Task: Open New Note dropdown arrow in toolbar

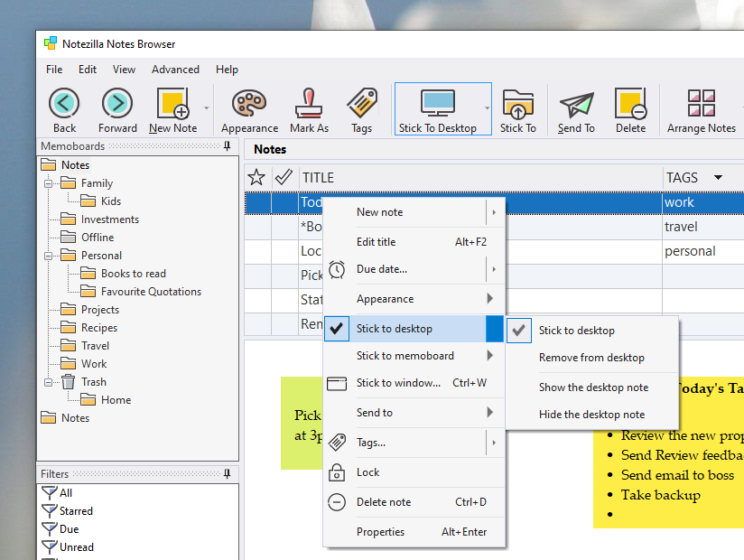Action: click(x=207, y=108)
